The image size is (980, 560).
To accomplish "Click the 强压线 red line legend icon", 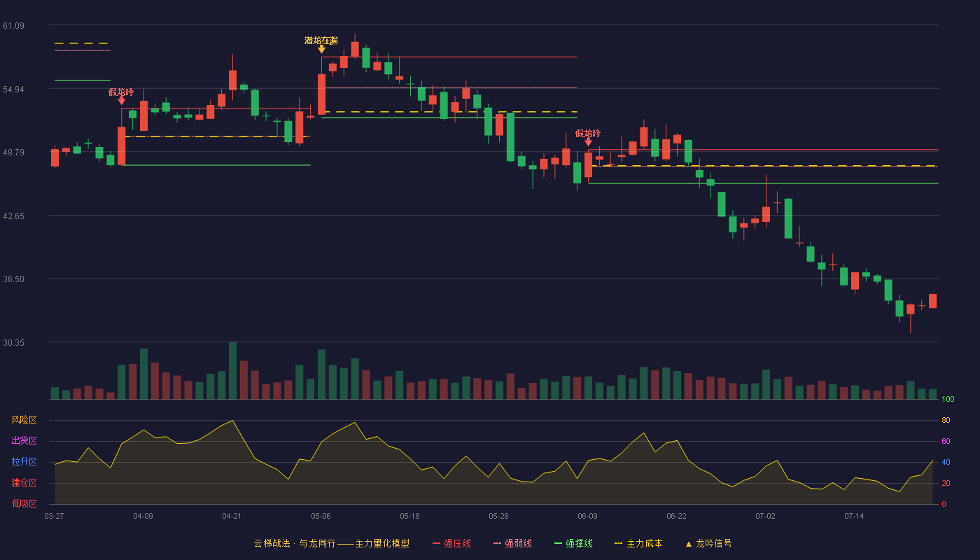I will point(436,544).
